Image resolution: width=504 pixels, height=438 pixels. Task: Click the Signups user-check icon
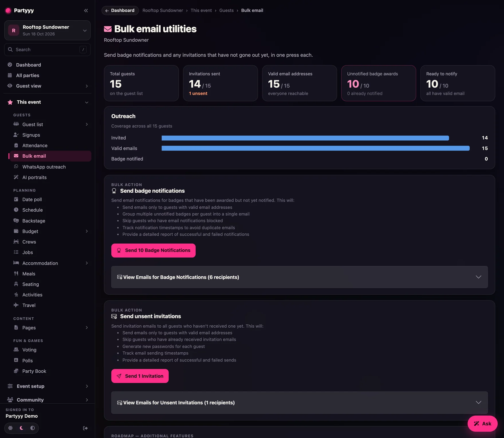[16, 135]
